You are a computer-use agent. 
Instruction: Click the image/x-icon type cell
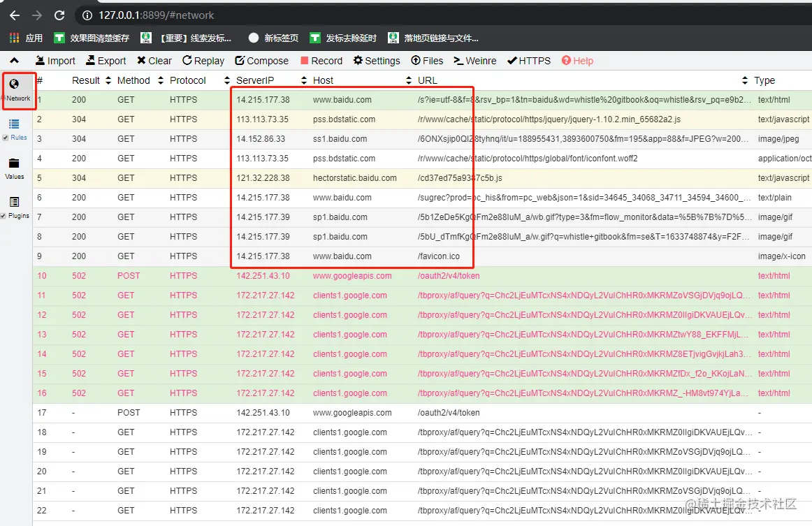[x=781, y=256]
